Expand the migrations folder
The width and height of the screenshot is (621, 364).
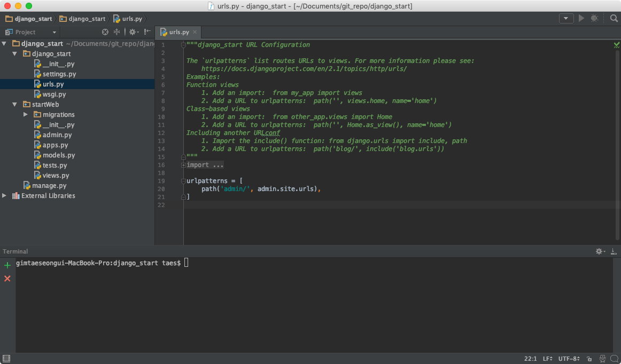coord(26,115)
